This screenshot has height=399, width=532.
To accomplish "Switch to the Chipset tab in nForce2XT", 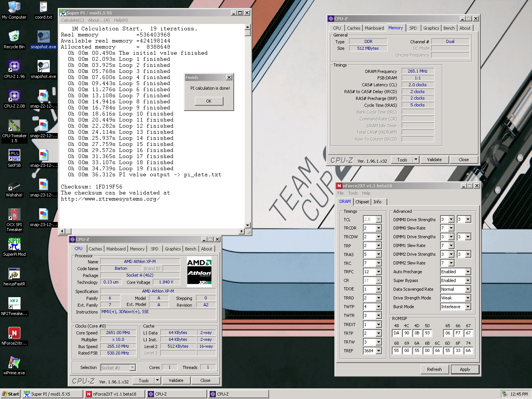I will pos(362,202).
